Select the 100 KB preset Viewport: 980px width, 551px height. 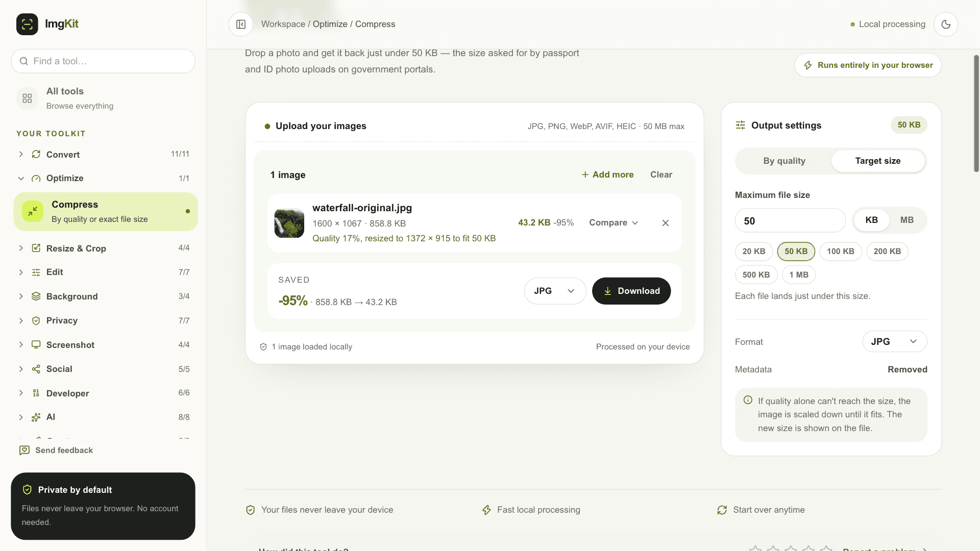coord(841,252)
